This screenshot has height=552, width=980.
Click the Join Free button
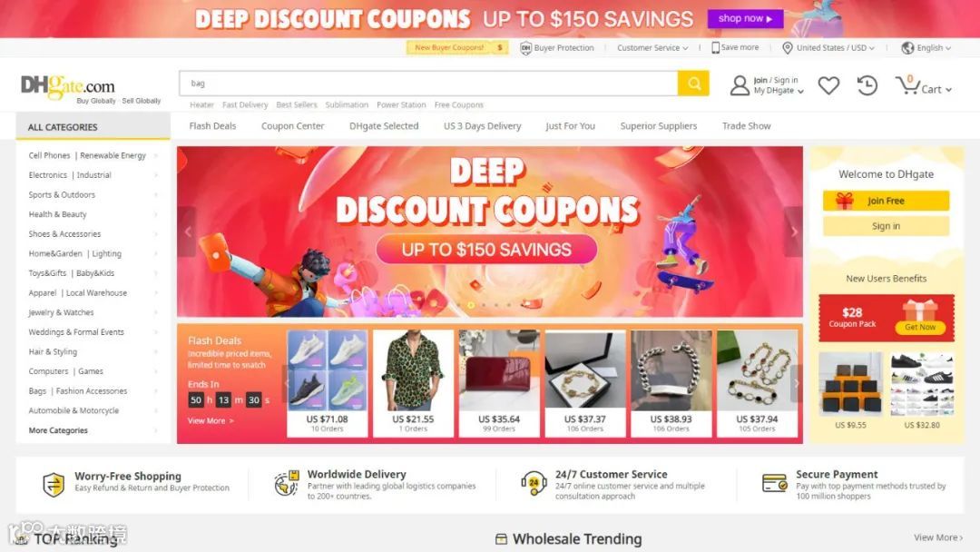click(886, 201)
